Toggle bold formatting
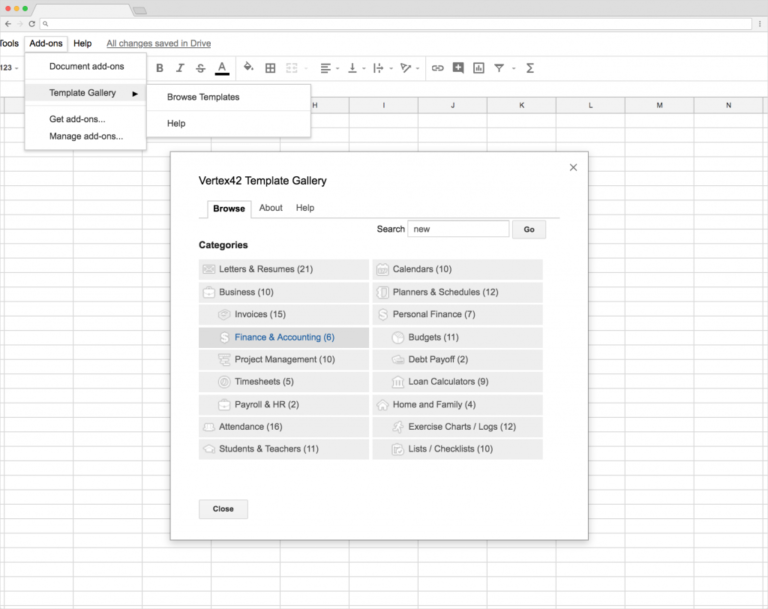 coord(160,68)
